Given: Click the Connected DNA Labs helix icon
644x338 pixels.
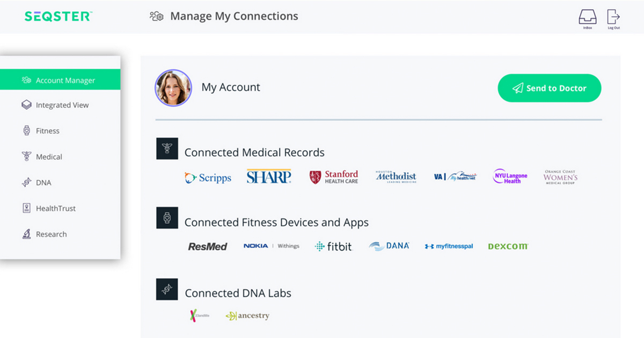Looking at the screenshot, I should [x=167, y=289].
